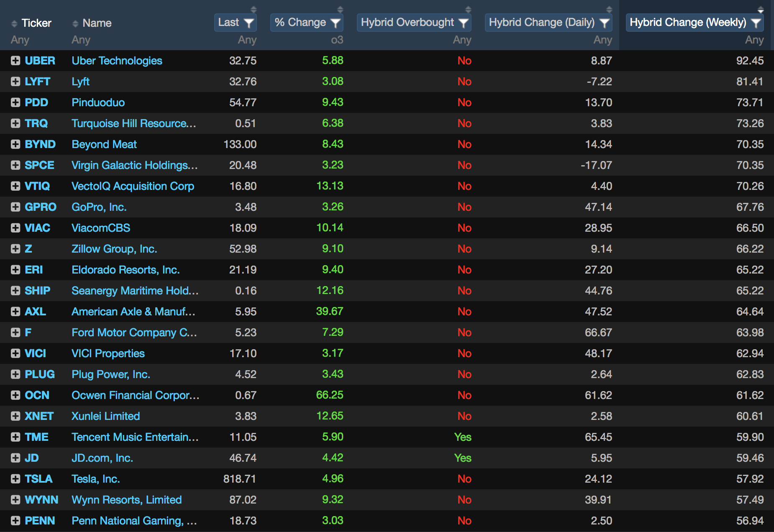Click the plus icon for F row

(x=15, y=332)
